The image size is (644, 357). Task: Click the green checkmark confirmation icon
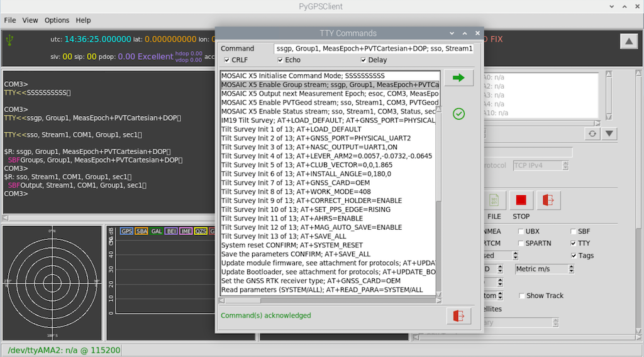[458, 114]
